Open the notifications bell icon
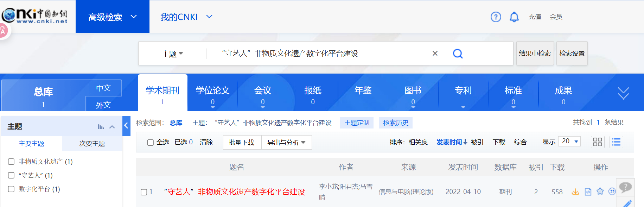The image size is (644, 207). point(514,17)
